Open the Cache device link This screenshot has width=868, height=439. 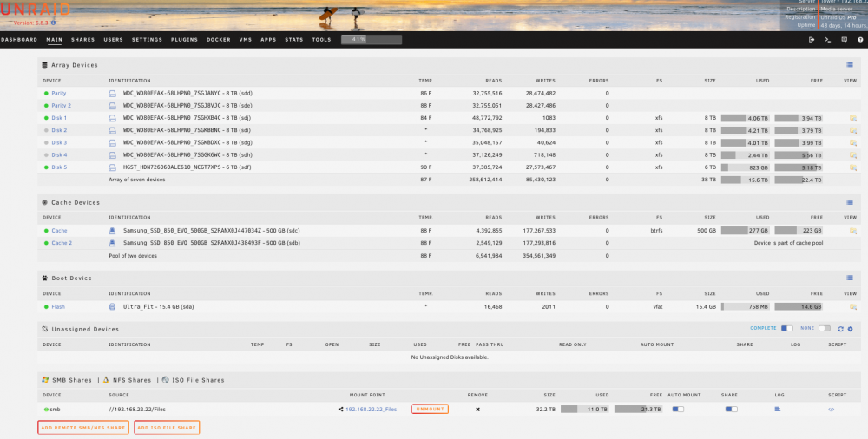click(x=59, y=230)
